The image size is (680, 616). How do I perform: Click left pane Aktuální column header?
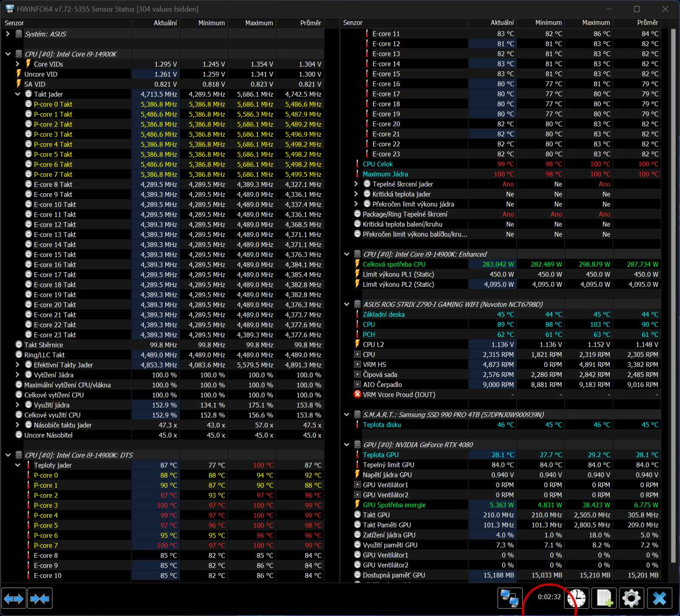(156, 23)
